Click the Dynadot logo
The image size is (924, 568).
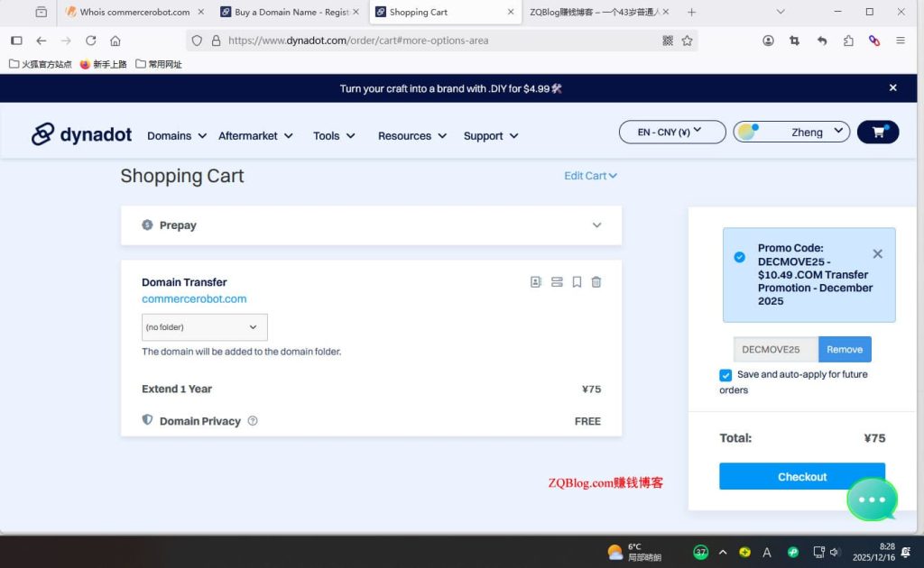pyautogui.click(x=81, y=134)
